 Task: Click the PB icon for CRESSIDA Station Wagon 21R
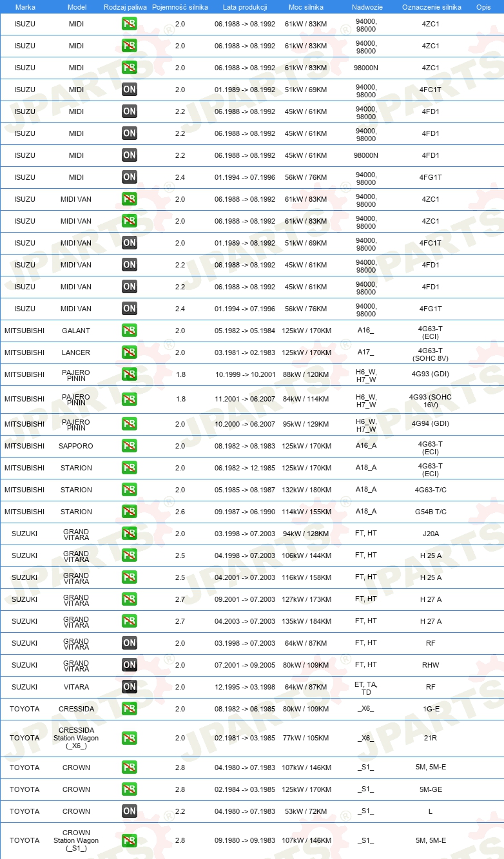click(x=130, y=738)
